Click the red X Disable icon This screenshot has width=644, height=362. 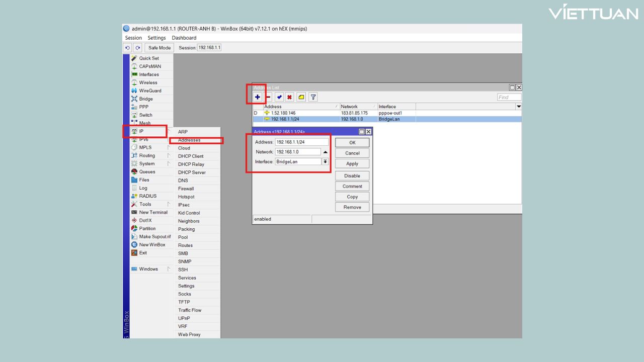coord(290,97)
